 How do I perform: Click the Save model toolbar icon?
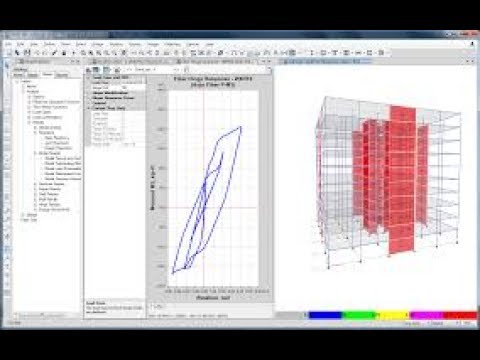pos(27,53)
